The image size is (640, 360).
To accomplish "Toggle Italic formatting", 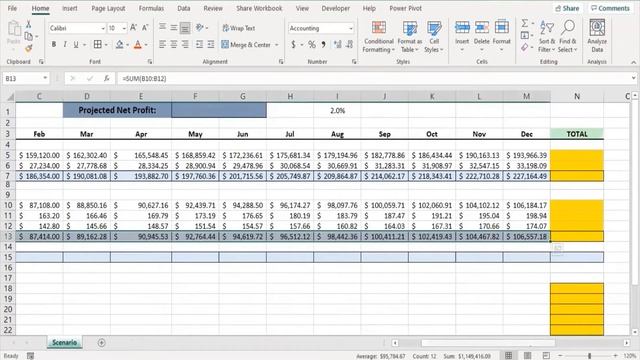I will [x=64, y=44].
